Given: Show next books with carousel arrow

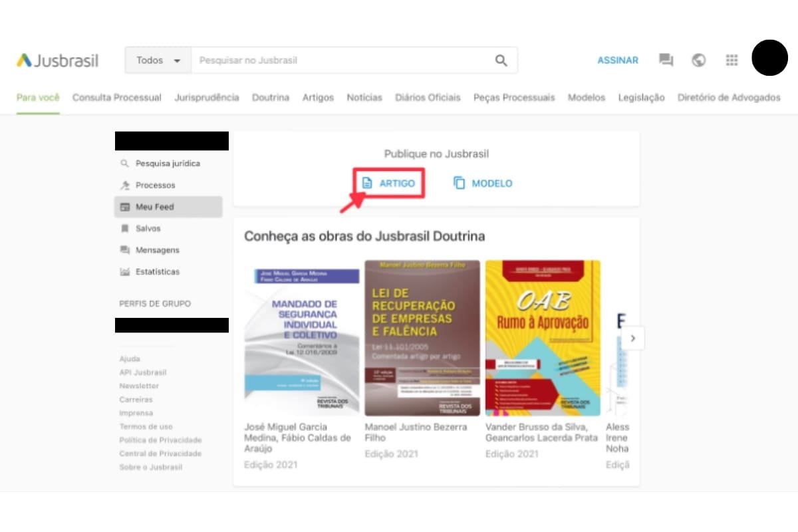Looking at the screenshot, I should coord(632,338).
